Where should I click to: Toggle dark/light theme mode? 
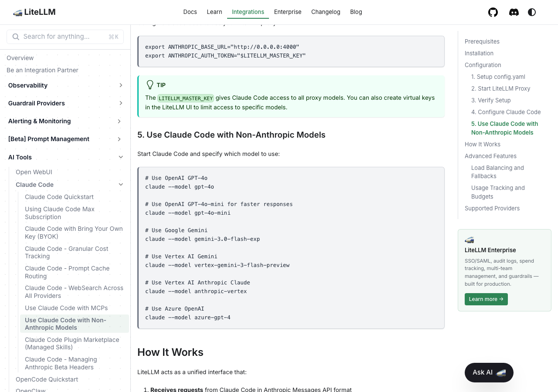(532, 12)
